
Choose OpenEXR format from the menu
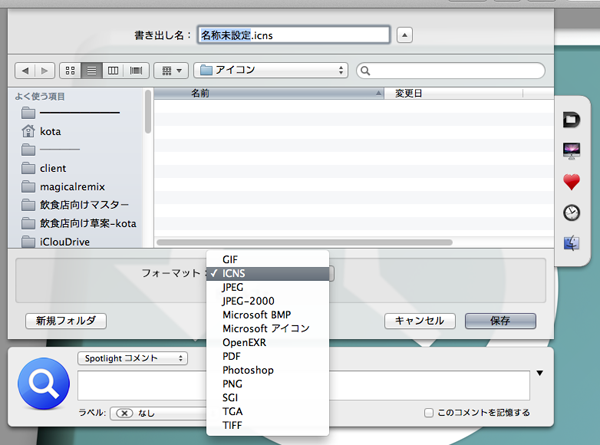267,342
